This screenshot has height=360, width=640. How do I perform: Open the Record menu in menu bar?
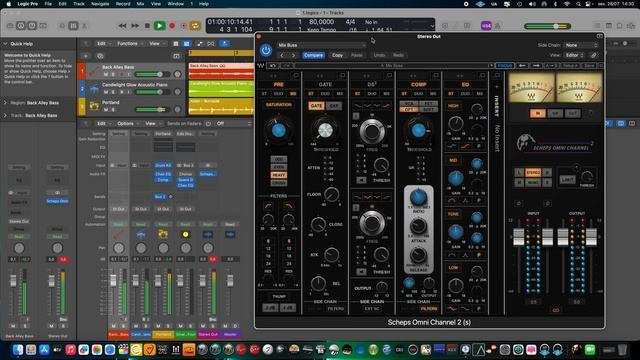[123, 4]
